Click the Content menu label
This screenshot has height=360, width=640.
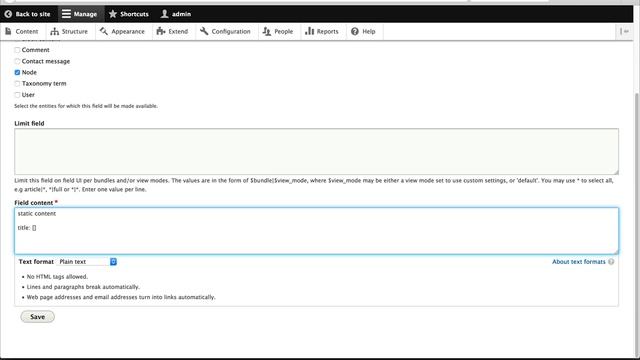pyautogui.click(x=27, y=31)
